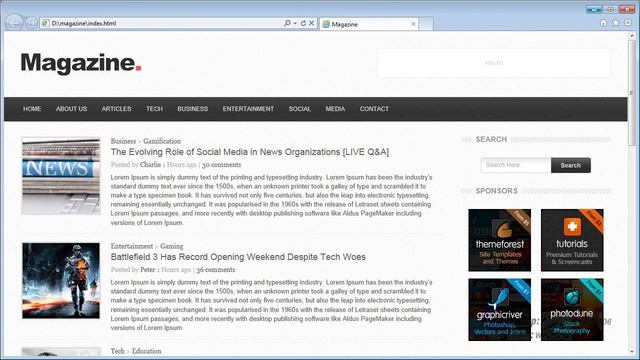Focus the Search Here text box

(x=516, y=165)
